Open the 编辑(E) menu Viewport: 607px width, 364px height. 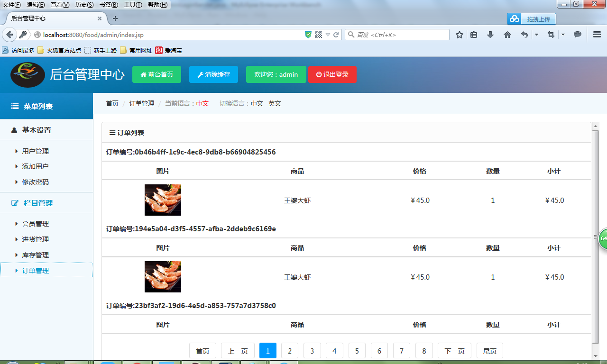[x=36, y=5]
